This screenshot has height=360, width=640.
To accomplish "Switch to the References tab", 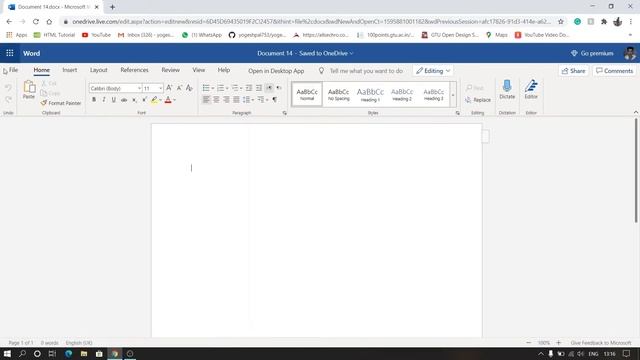I will click(134, 70).
